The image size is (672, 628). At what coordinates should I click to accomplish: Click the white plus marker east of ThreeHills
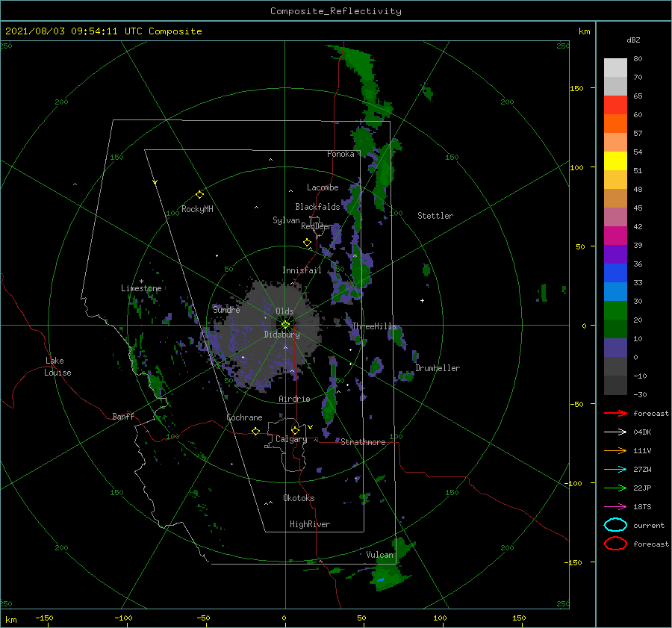coord(422,300)
